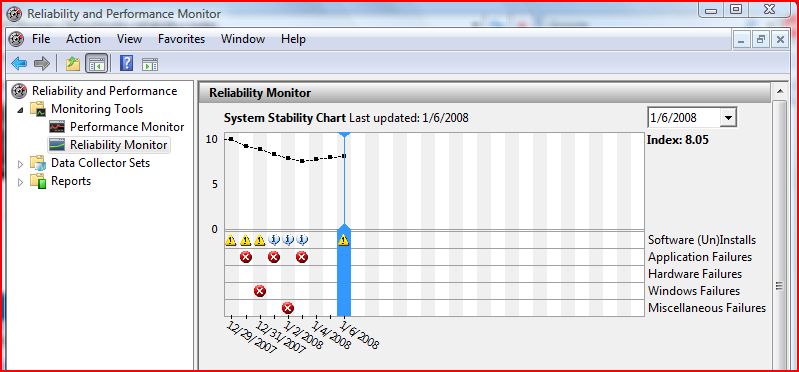The width and height of the screenshot is (799, 372).
Task: Select the Reports tree item label
Action: click(71, 181)
